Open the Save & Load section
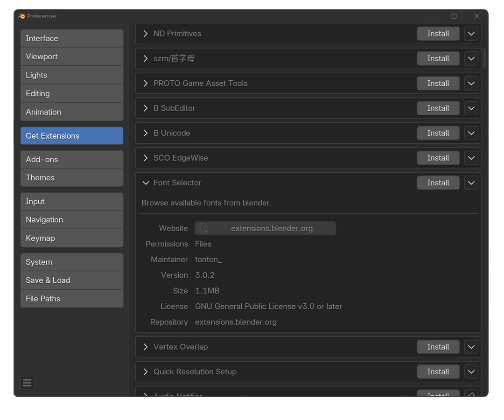This screenshot has height=420, width=504. pos(72,280)
